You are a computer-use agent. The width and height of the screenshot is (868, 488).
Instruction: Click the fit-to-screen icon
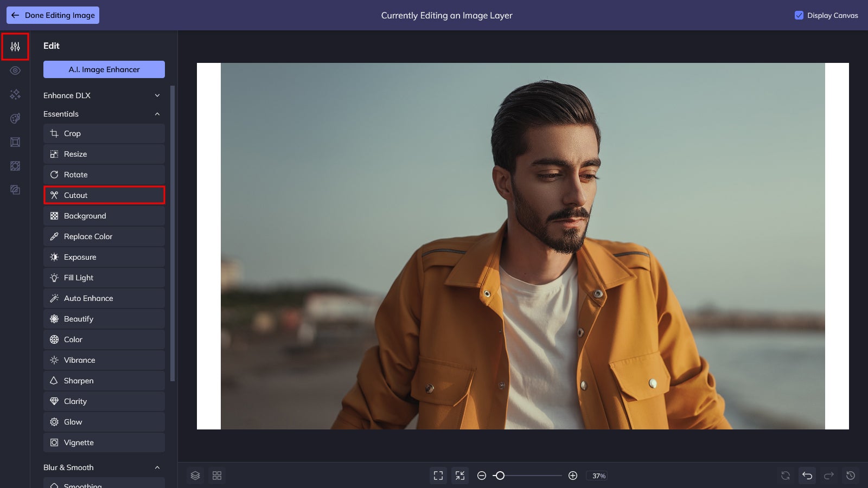click(439, 475)
